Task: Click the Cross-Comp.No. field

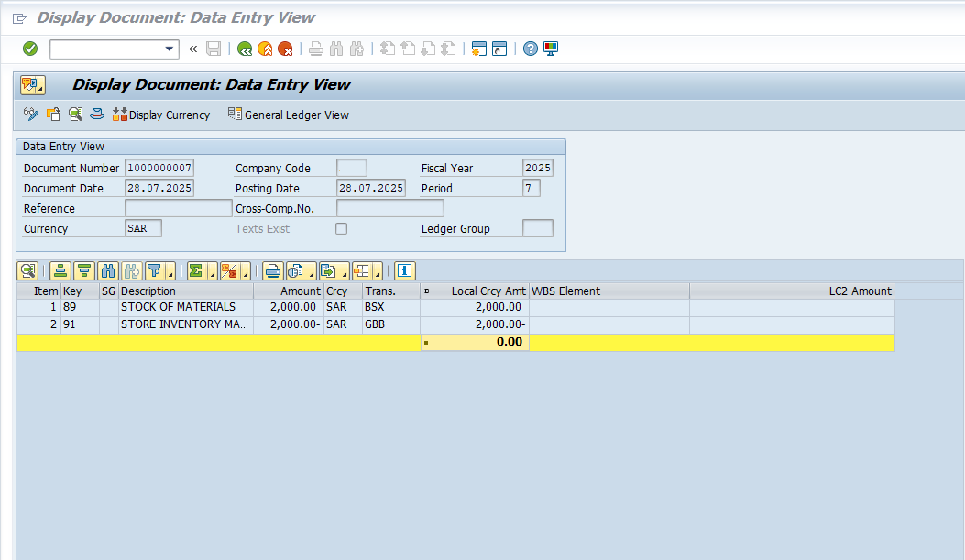Action: 390,208
